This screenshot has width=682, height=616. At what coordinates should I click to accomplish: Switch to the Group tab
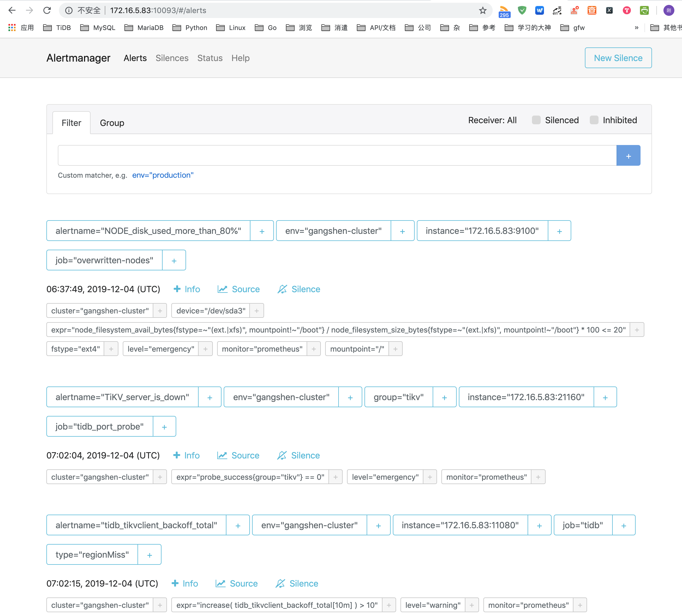[112, 123]
